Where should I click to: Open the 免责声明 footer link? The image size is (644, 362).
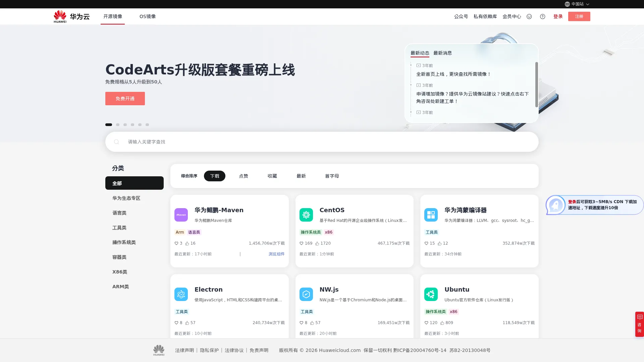259,350
